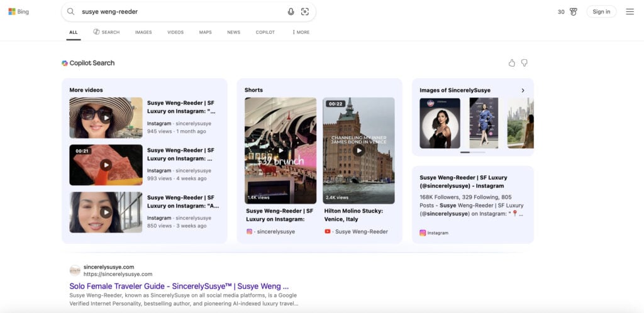Switch to the Images tab
The width and height of the screenshot is (644, 313).
143,32
